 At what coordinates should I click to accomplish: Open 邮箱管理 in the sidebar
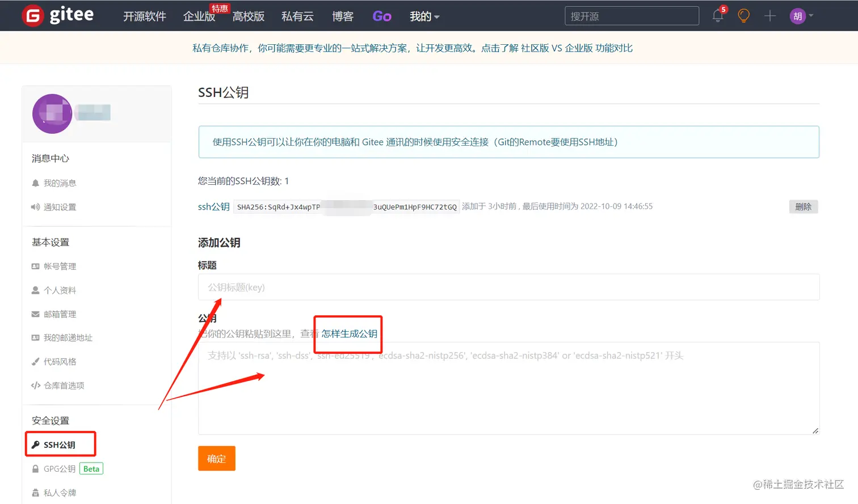tap(60, 314)
